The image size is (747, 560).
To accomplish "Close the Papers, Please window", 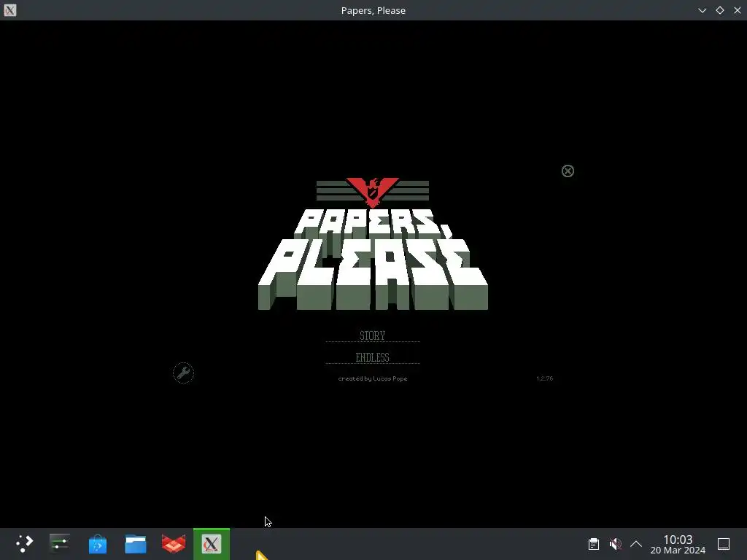I will (x=738, y=10).
